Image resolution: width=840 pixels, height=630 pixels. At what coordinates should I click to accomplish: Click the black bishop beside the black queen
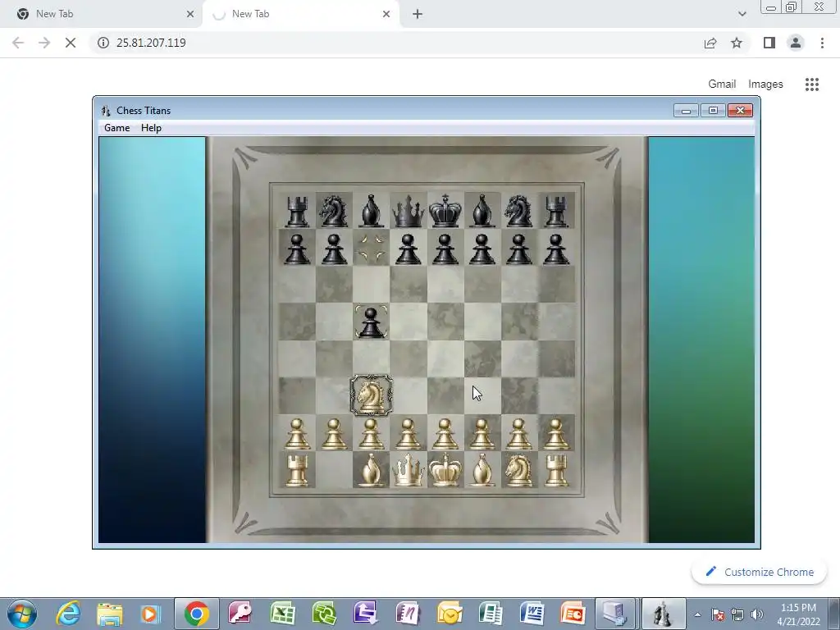pyautogui.click(x=372, y=211)
